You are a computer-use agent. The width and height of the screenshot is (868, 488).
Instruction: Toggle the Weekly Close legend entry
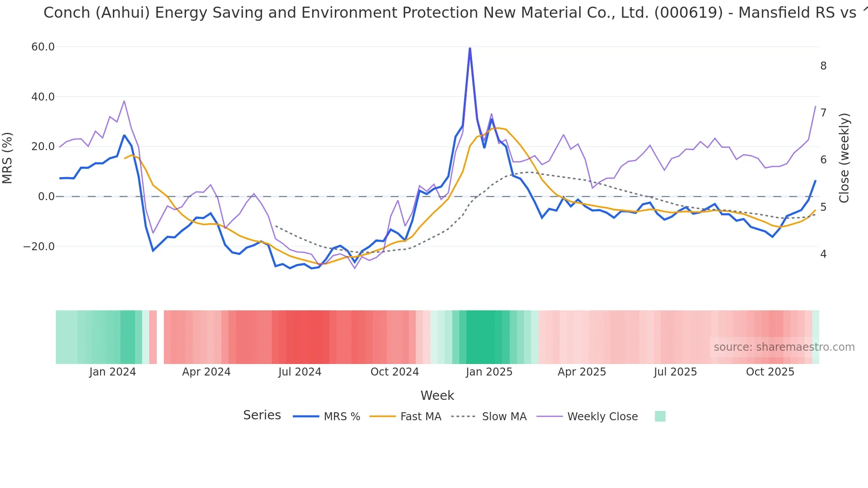click(x=602, y=417)
